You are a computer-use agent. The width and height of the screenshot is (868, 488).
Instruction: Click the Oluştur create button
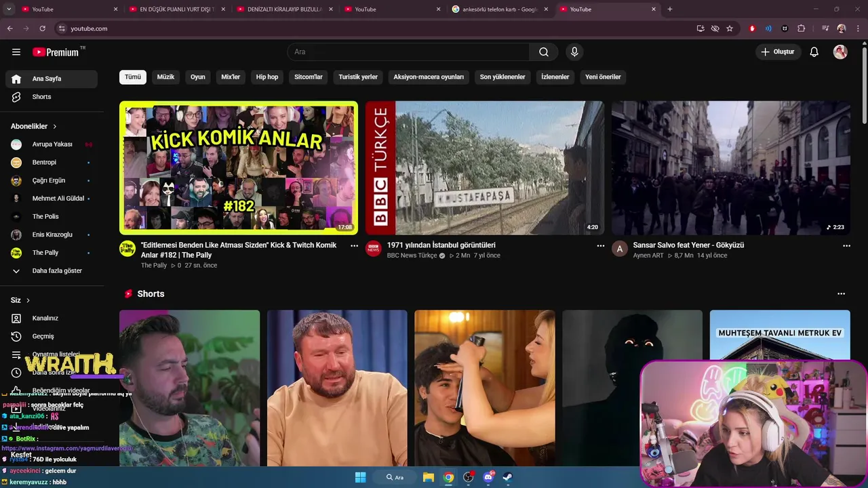[778, 52]
